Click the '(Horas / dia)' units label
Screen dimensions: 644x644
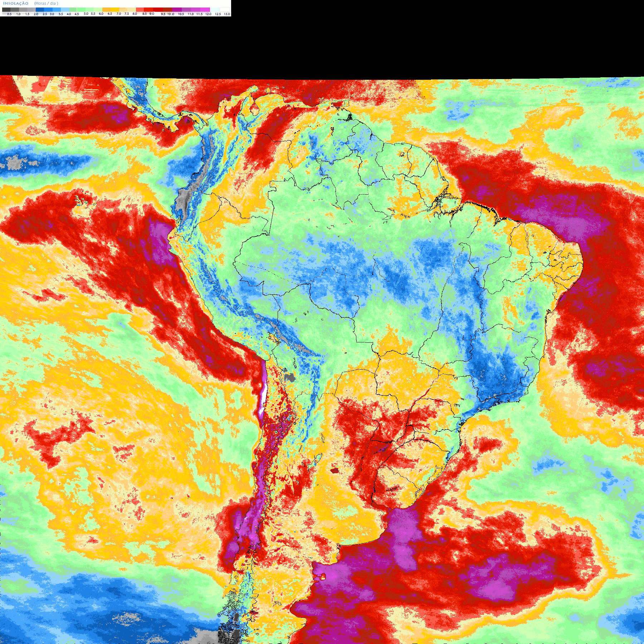tap(46, 3)
